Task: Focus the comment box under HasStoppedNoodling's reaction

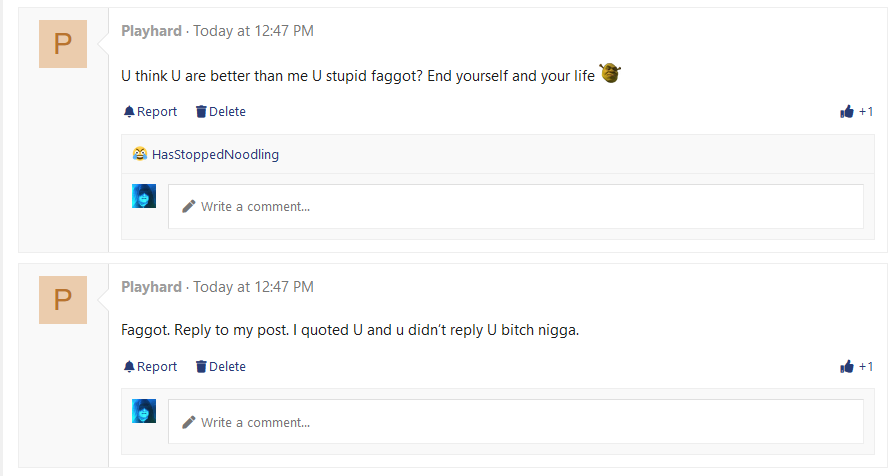Action: [516, 206]
